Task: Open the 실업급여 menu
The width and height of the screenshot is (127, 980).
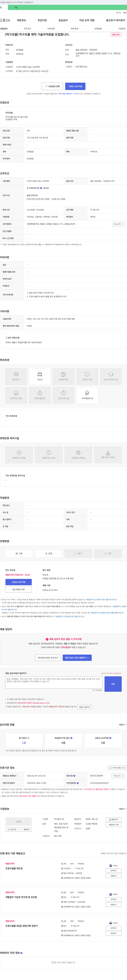Action: 63,20
